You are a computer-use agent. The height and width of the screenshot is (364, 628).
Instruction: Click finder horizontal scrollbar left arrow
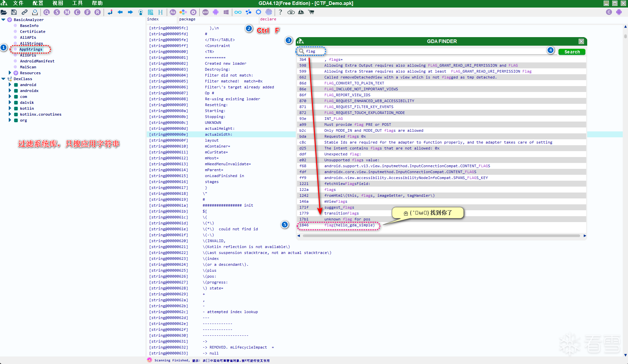(x=299, y=236)
